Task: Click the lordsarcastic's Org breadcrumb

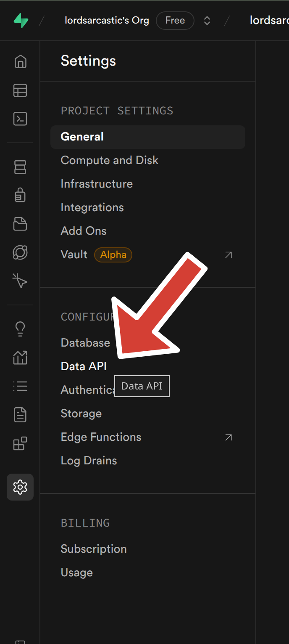Action: coord(107,20)
